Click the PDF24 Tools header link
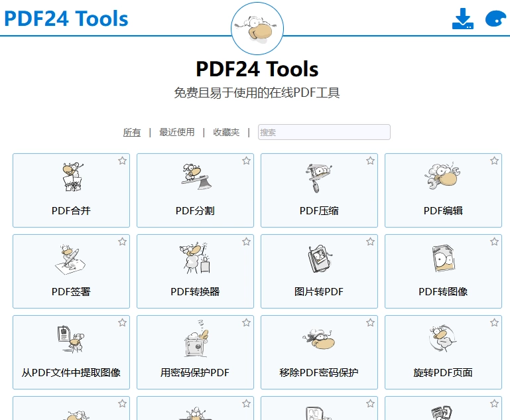 tap(66, 18)
